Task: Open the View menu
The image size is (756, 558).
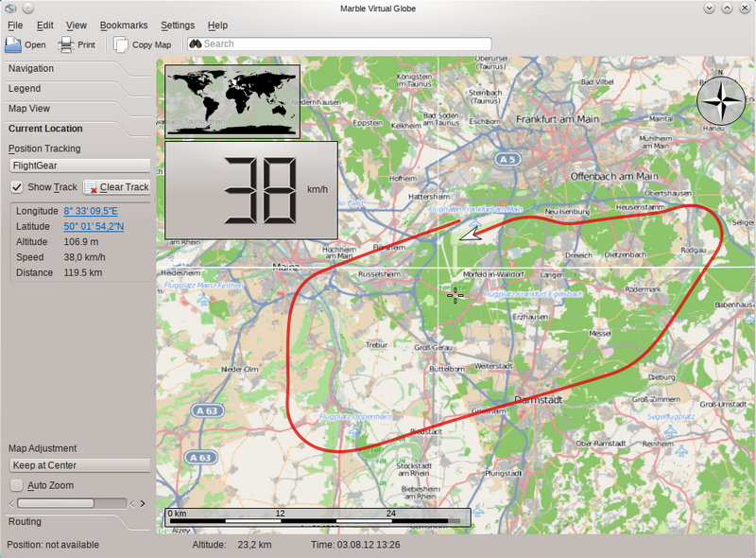Action: click(x=77, y=26)
